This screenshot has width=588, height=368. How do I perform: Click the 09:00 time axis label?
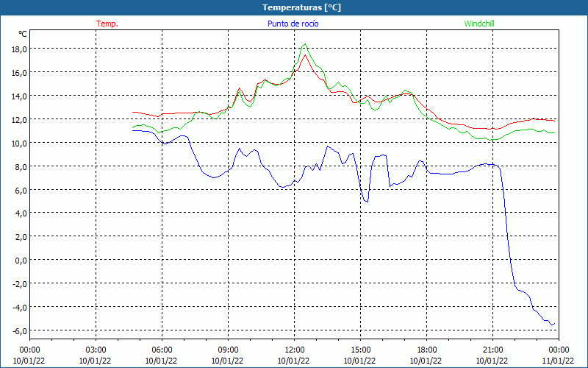click(x=228, y=350)
